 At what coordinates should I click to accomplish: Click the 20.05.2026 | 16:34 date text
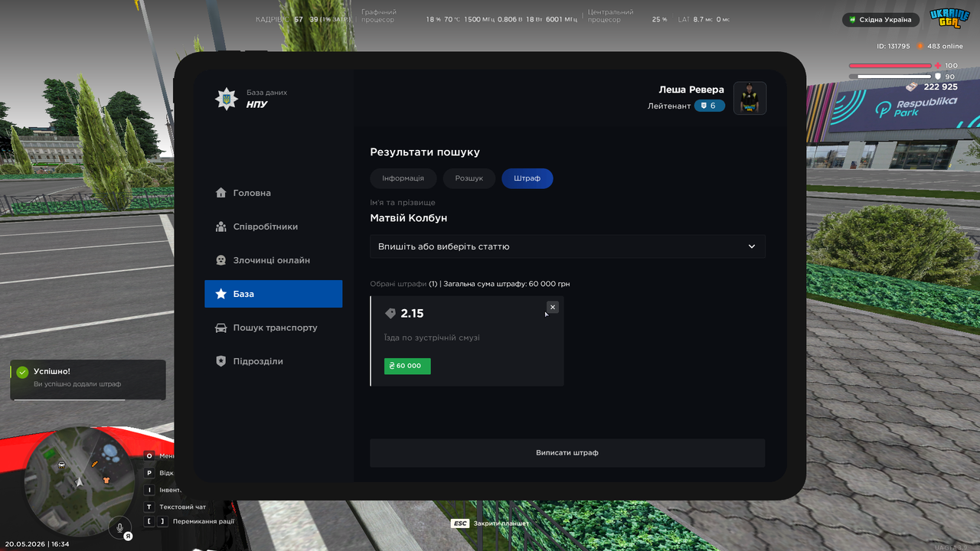[37, 544]
